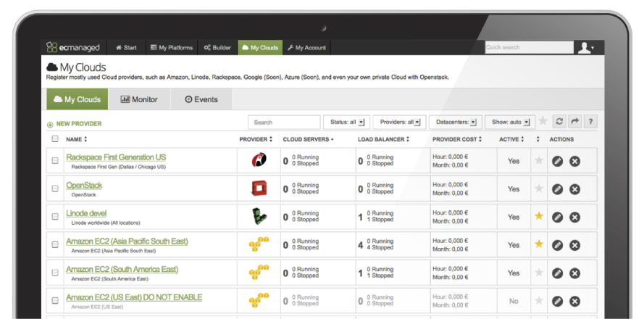Open the Show: auto dropdown
644x319 pixels.
point(510,122)
